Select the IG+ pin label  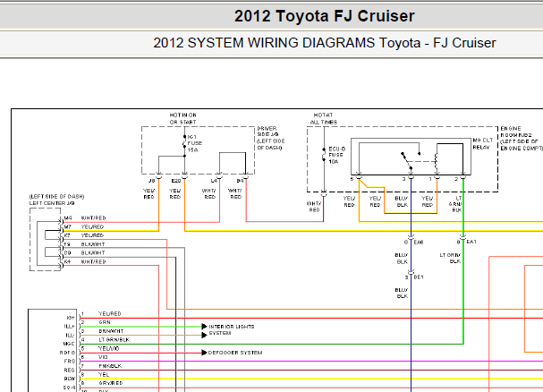(71, 318)
